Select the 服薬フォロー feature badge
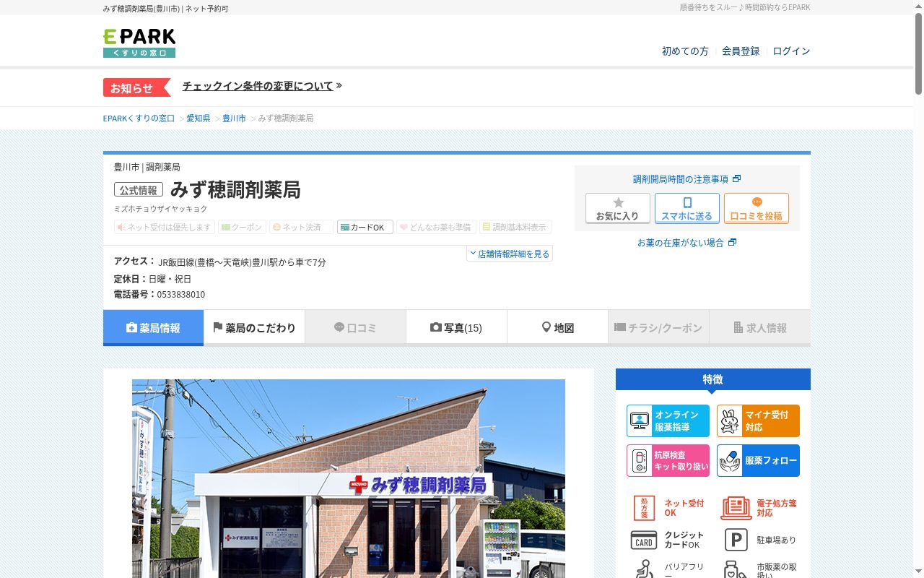Screen dimensions: 924x578 click(758, 460)
